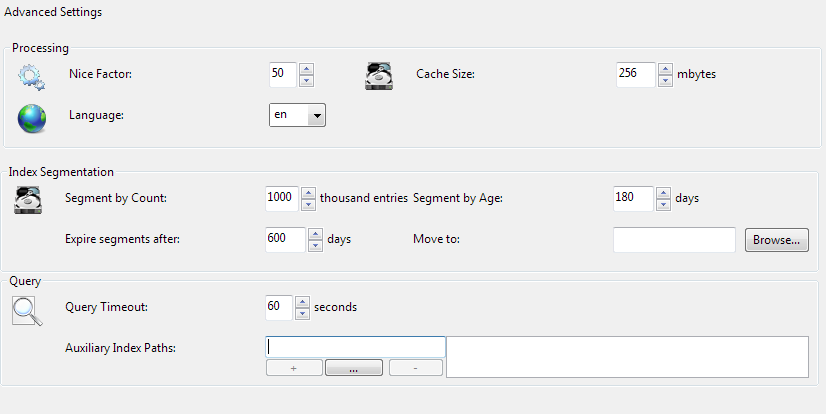Click the Index Segmentation disk icon
Screen dimensions: 826x414
coord(27,199)
